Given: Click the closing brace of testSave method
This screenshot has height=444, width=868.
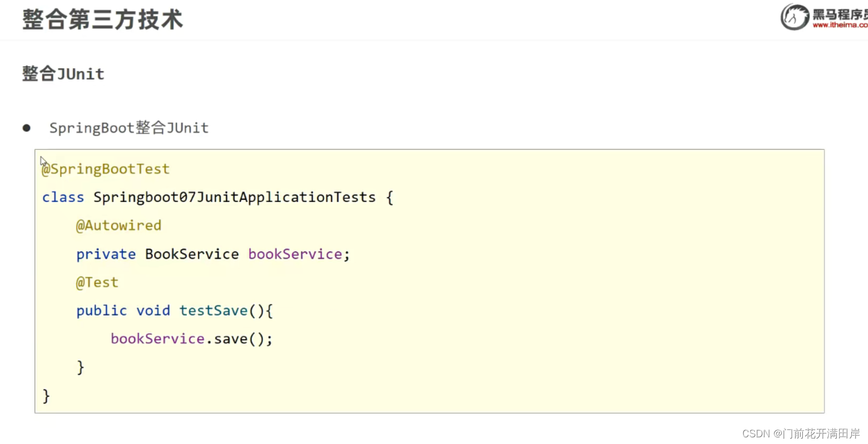Looking at the screenshot, I should [x=81, y=367].
